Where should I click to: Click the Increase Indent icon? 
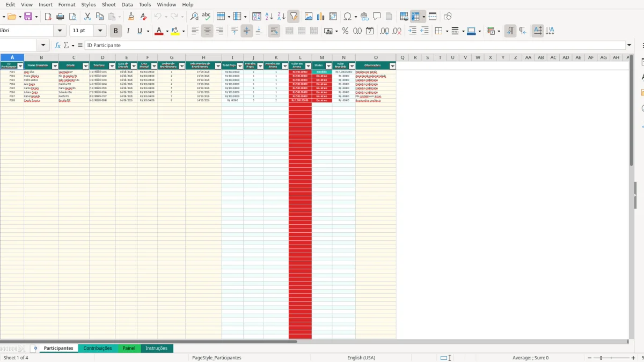point(412,31)
